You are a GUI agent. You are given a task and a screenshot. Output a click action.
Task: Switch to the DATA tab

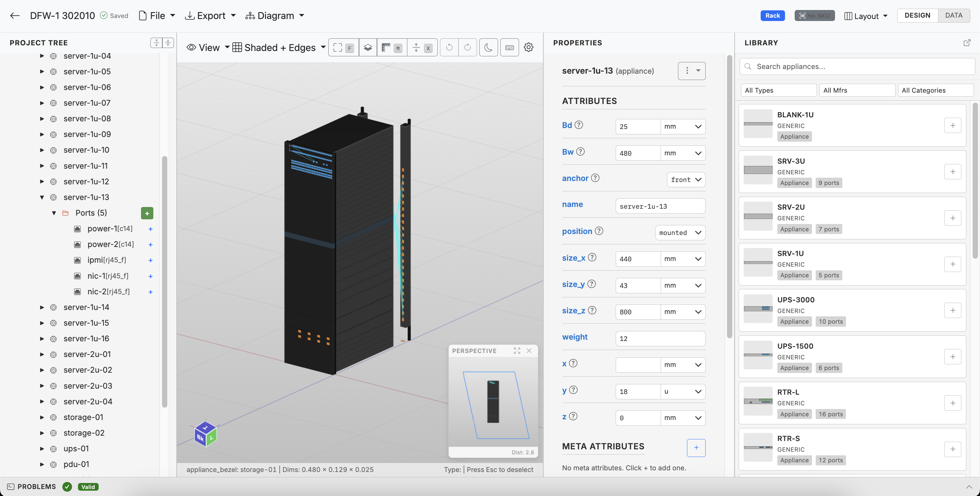coord(954,15)
